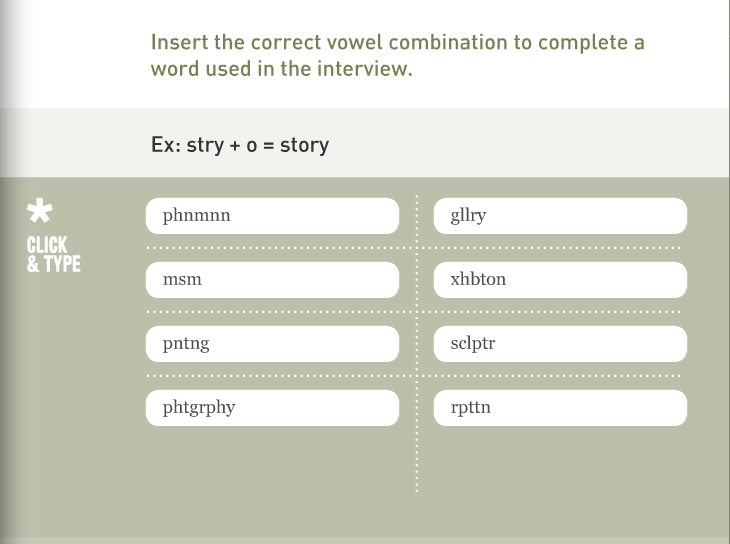This screenshot has height=544, width=730.
Task: Click the 'phnmnn' input field
Action: point(272,216)
